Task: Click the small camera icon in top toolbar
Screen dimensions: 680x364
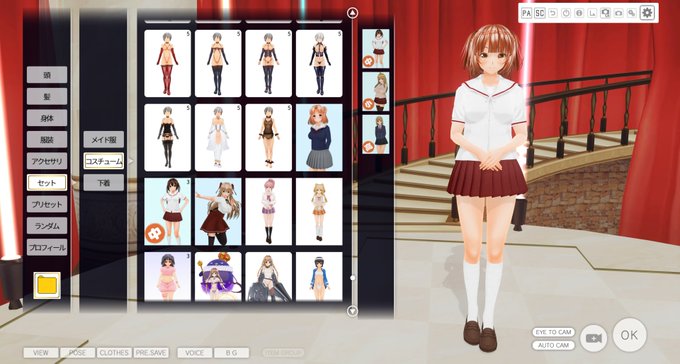Action: pos(618,13)
